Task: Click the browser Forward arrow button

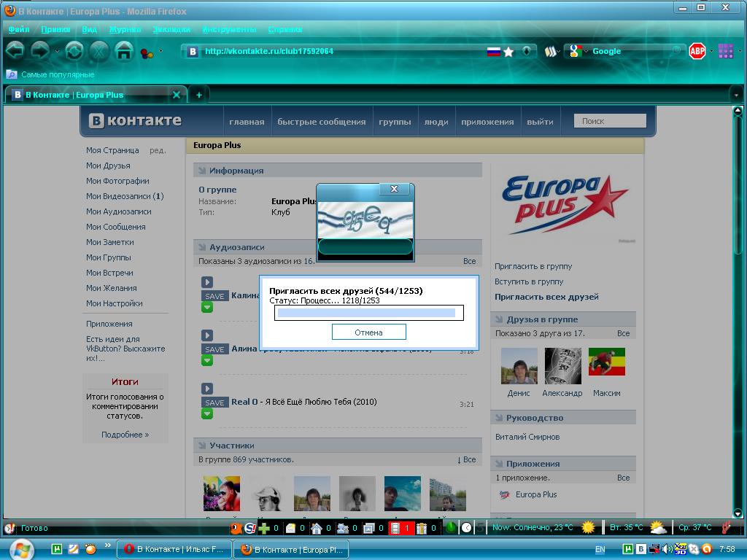Action: pos(41,50)
